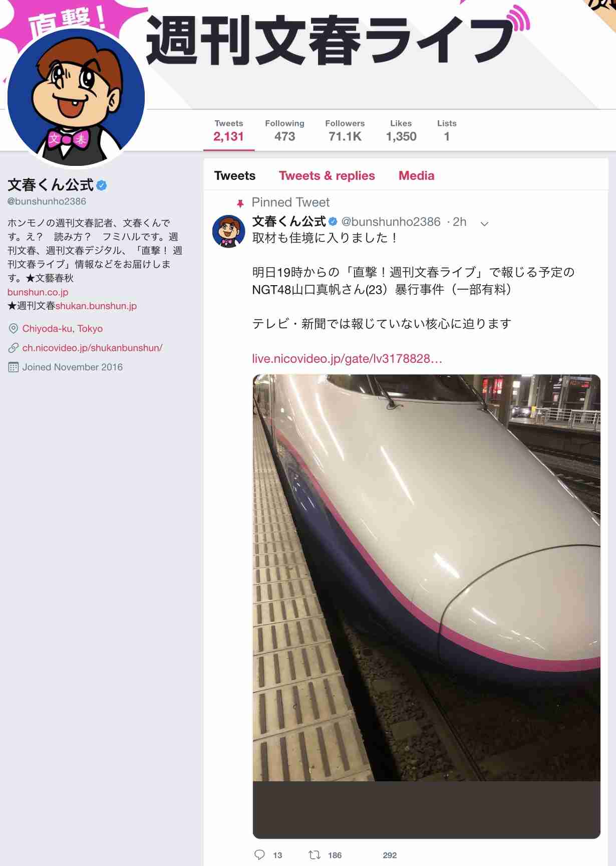616x866 pixels.
Task: Click the pinned tweet pin icon
Action: (240, 203)
